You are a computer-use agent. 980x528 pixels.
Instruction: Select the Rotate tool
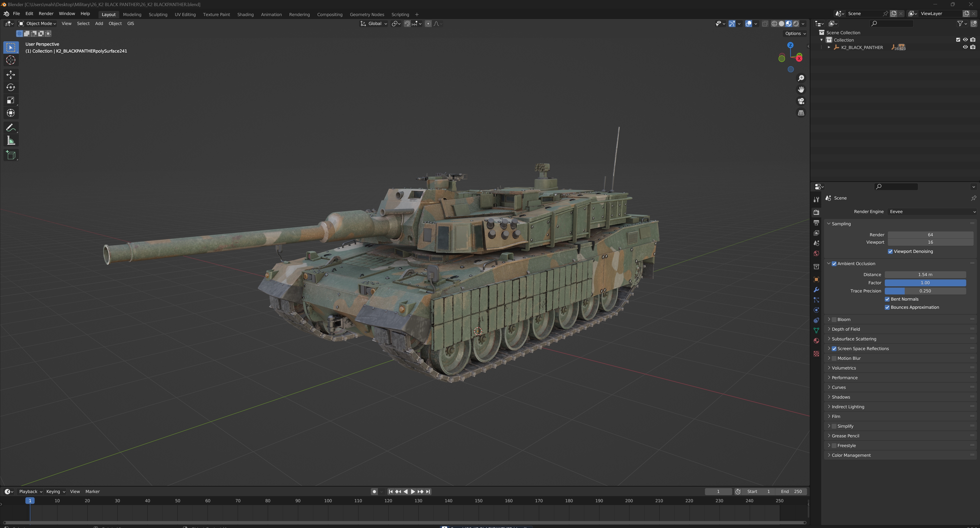(11, 88)
